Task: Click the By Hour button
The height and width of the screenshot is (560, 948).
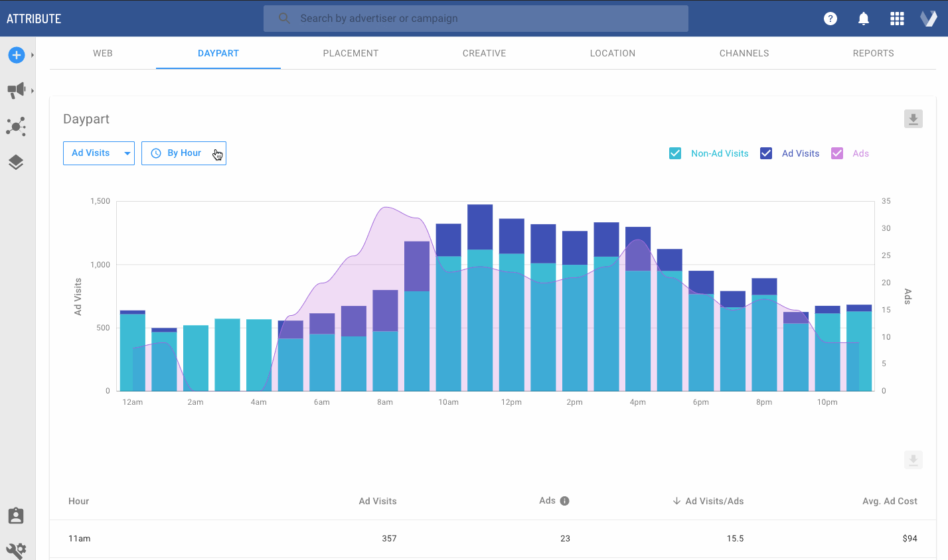Action: (x=183, y=153)
